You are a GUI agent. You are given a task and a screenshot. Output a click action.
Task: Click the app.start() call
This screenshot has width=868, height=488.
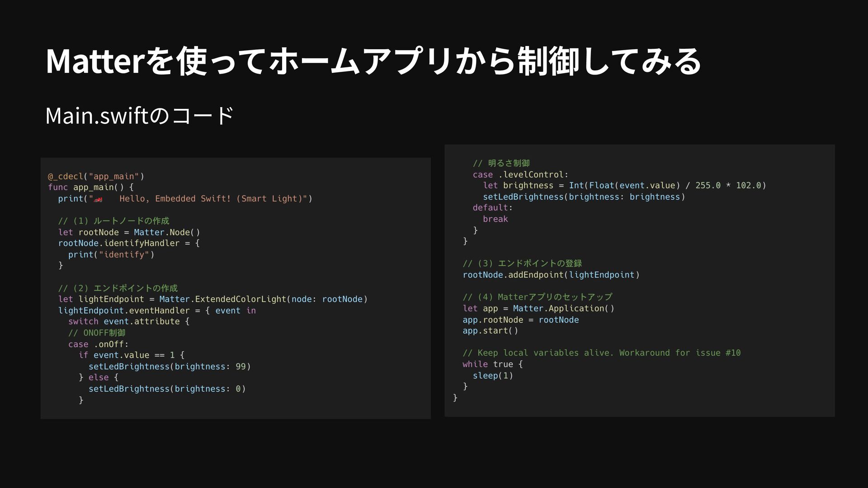(490, 330)
